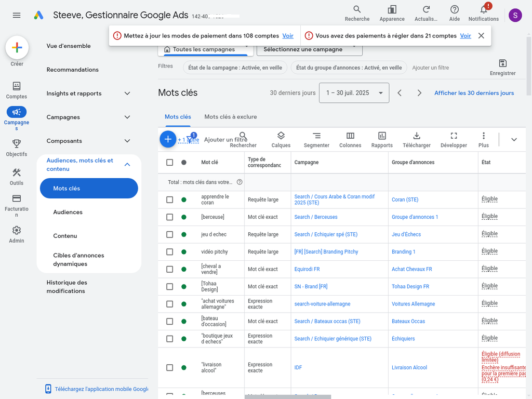Open Vue d'ensemble in the menu
Viewport: 532px width, 399px height.
(69, 46)
